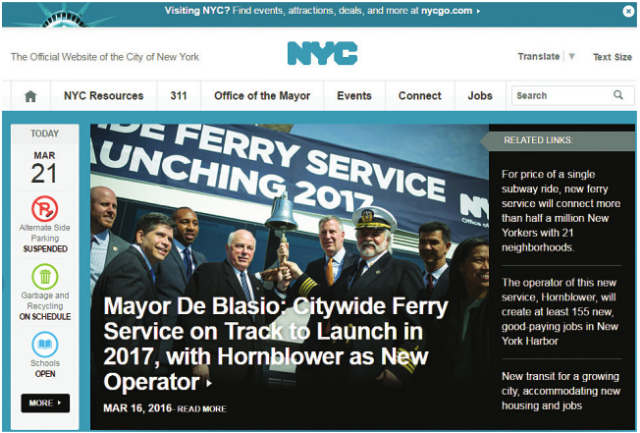Select Office of the Mayor tab
This screenshot has height=433, width=640.
262,96
